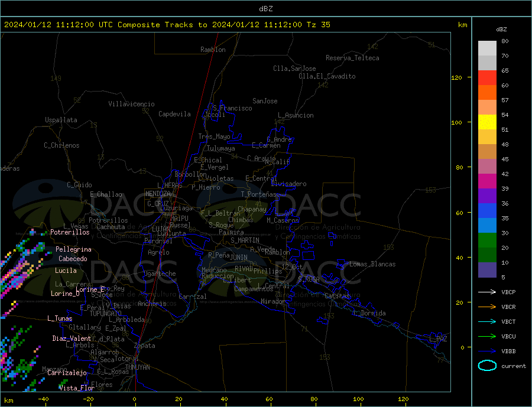Image resolution: width=532 pixels, height=407 pixels.
Task: Click the 'Lorine_O' station label
Action: pyautogui.click(x=65, y=294)
